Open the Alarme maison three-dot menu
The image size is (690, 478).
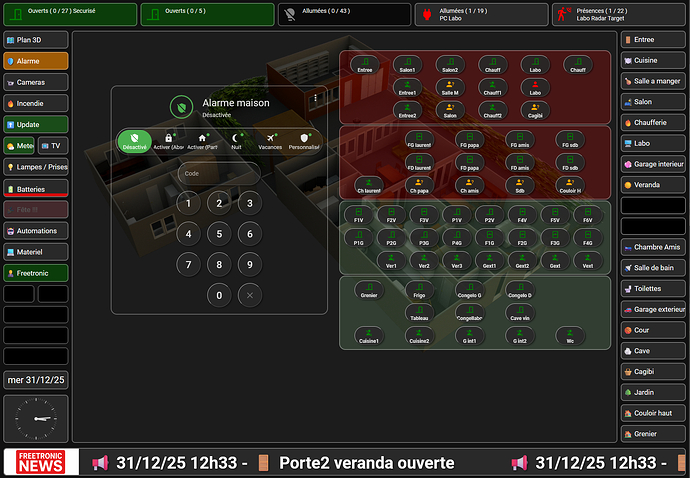point(316,98)
